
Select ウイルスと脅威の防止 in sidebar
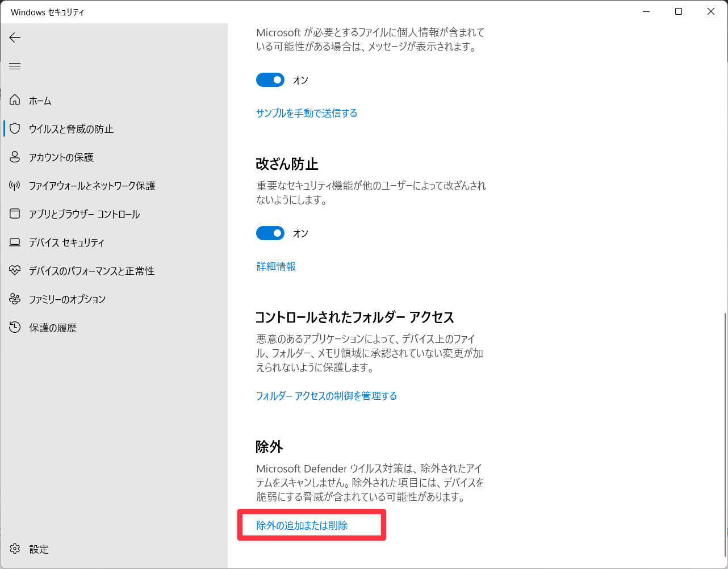click(114, 129)
